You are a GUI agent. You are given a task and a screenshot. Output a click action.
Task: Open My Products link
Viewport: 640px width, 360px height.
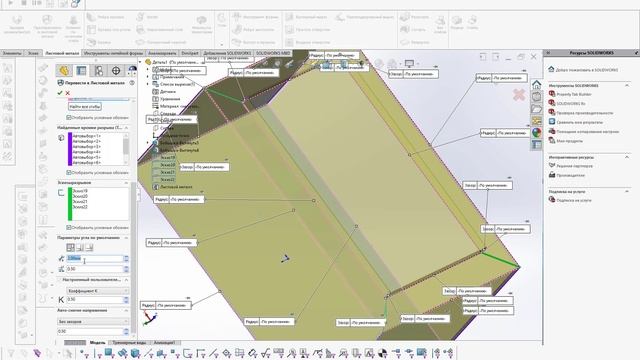click(x=569, y=141)
